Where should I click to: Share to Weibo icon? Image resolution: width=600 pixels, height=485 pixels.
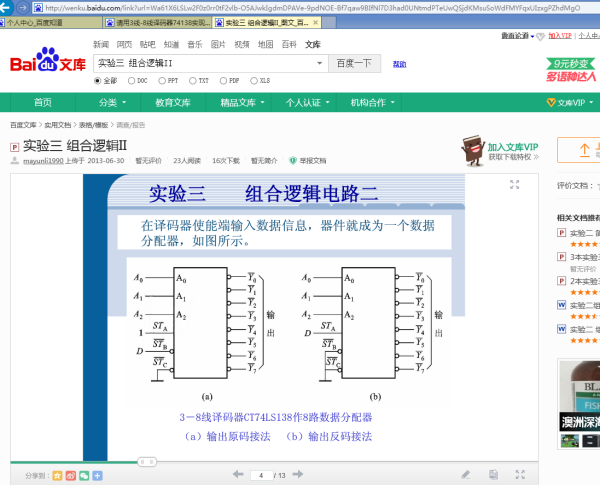pyautogui.click(x=71, y=476)
